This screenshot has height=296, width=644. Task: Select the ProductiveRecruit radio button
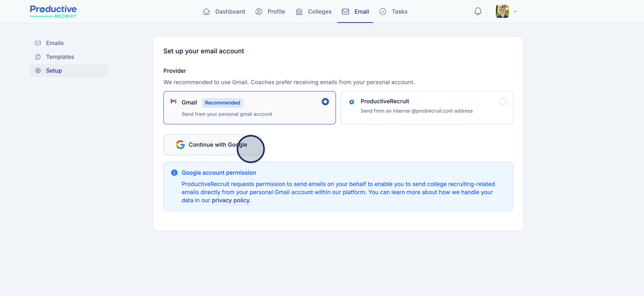(x=503, y=102)
